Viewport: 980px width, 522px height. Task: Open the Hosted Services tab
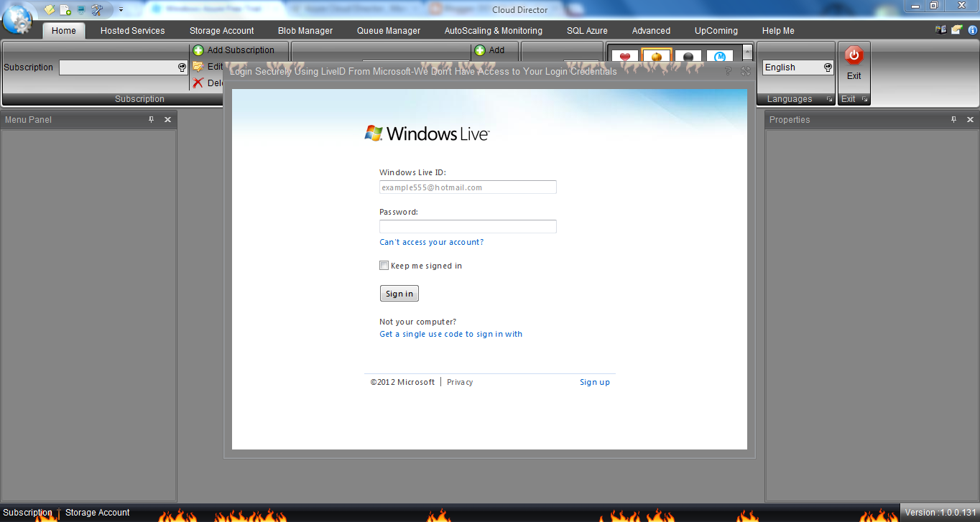coord(132,31)
